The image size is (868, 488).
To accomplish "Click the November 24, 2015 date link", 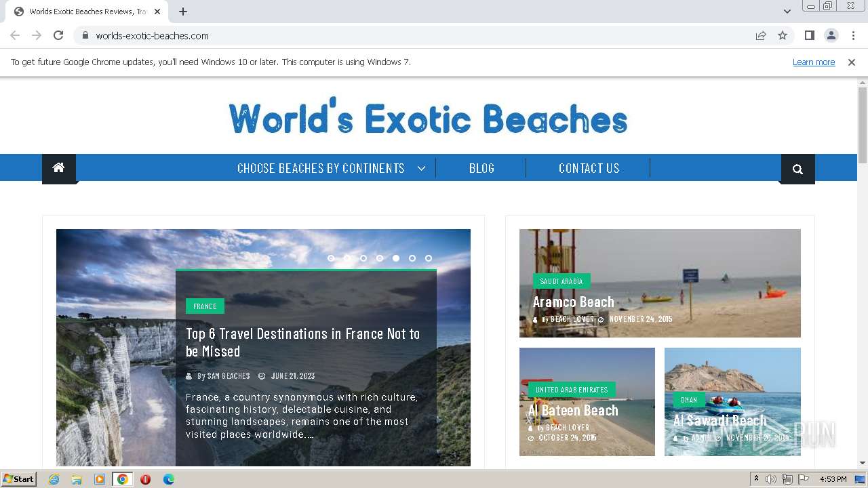I will pyautogui.click(x=641, y=319).
